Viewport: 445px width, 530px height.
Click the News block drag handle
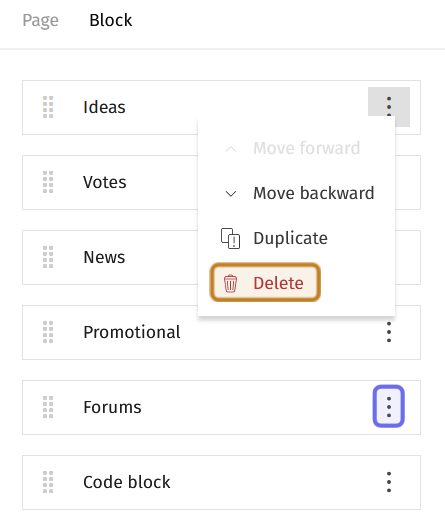(x=48, y=257)
